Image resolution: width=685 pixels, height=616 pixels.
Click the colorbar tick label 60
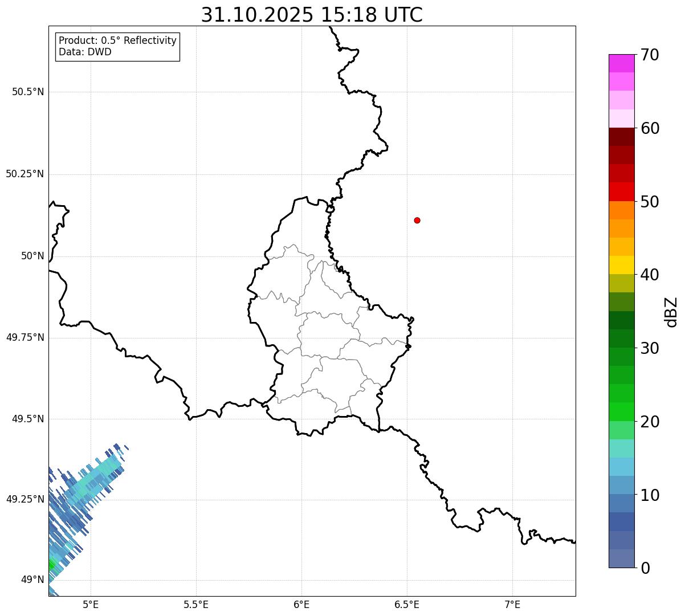(x=650, y=128)
